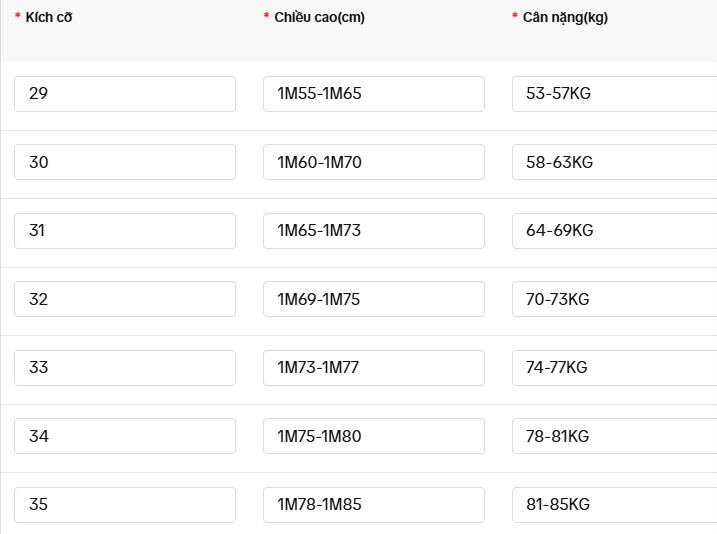
Task: Select weight field 78-81KG
Action: click(x=615, y=436)
